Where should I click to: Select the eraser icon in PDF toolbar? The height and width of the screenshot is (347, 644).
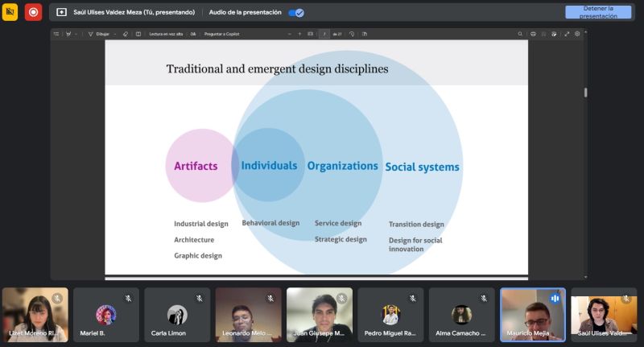(125, 34)
